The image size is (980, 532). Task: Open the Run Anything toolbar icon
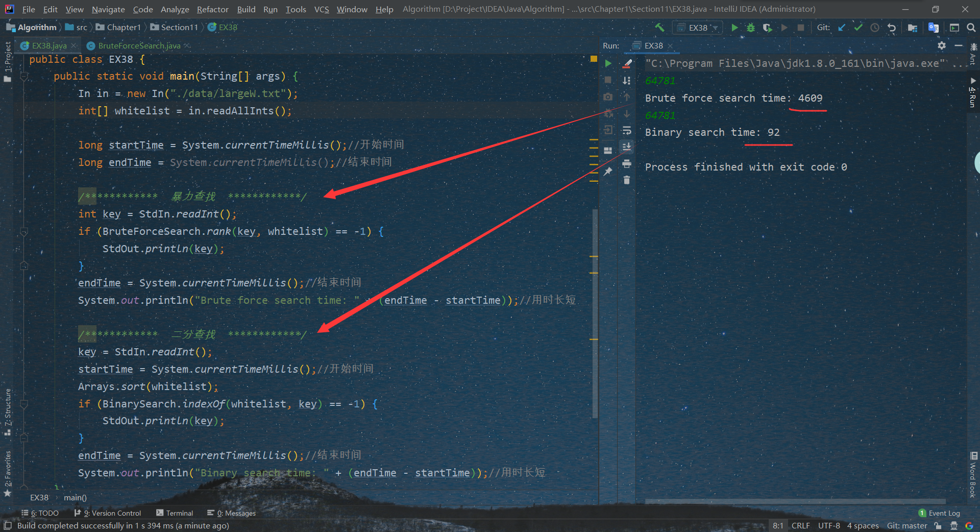click(x=954, y=28)
